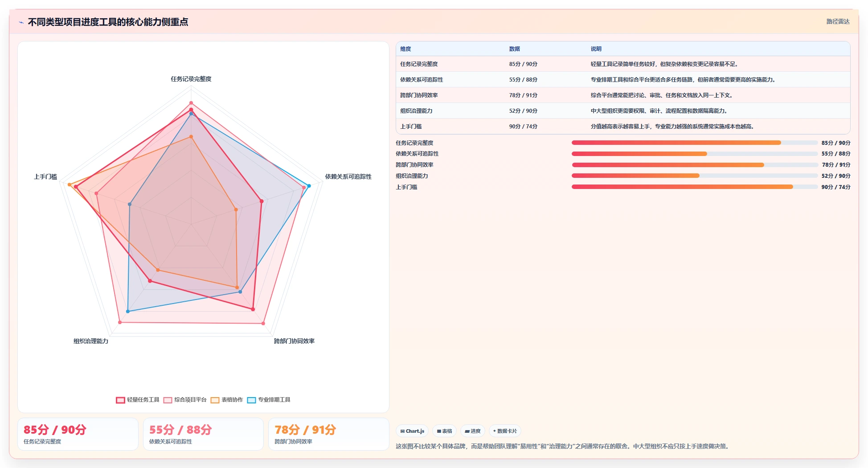Click radar axis label 依赖关系可追踪性
868x468 pixels.
[x=348, y=177]
